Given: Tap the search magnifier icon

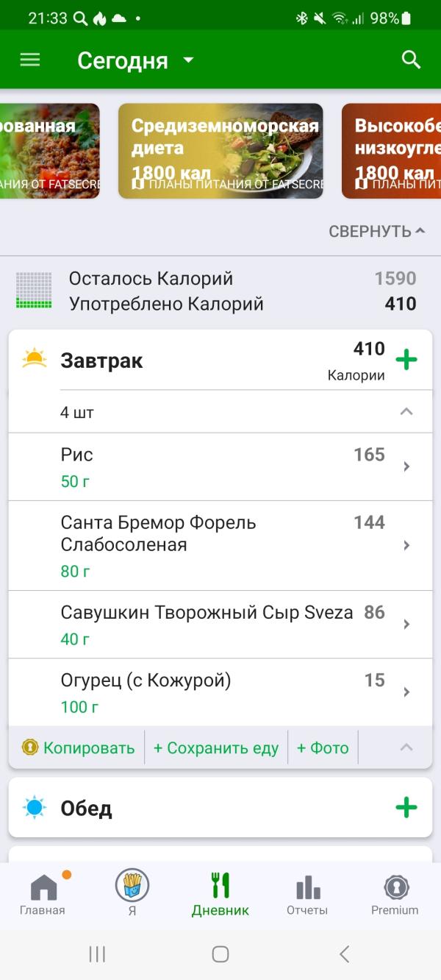Looking at the screenshot, I should [412, 60].
